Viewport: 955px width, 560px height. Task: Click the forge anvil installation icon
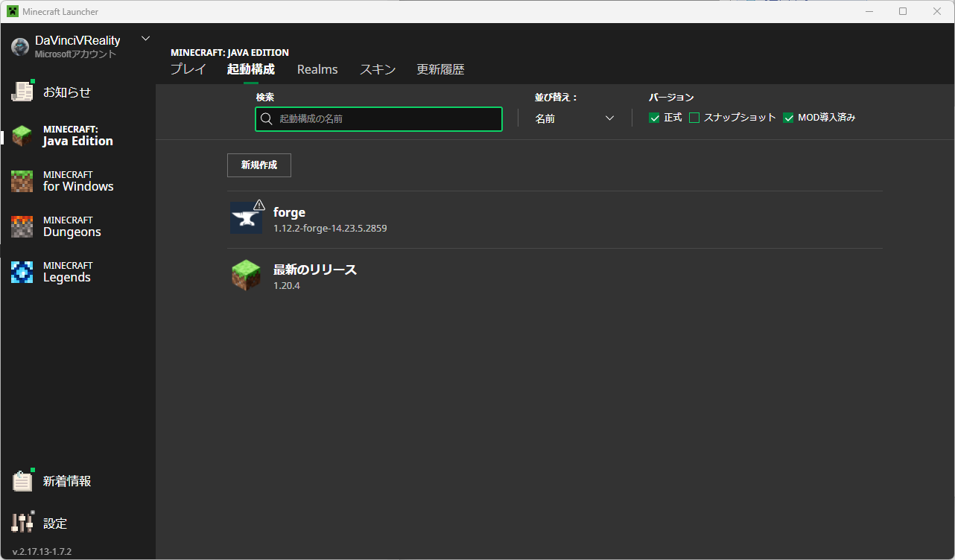[246, 218]
